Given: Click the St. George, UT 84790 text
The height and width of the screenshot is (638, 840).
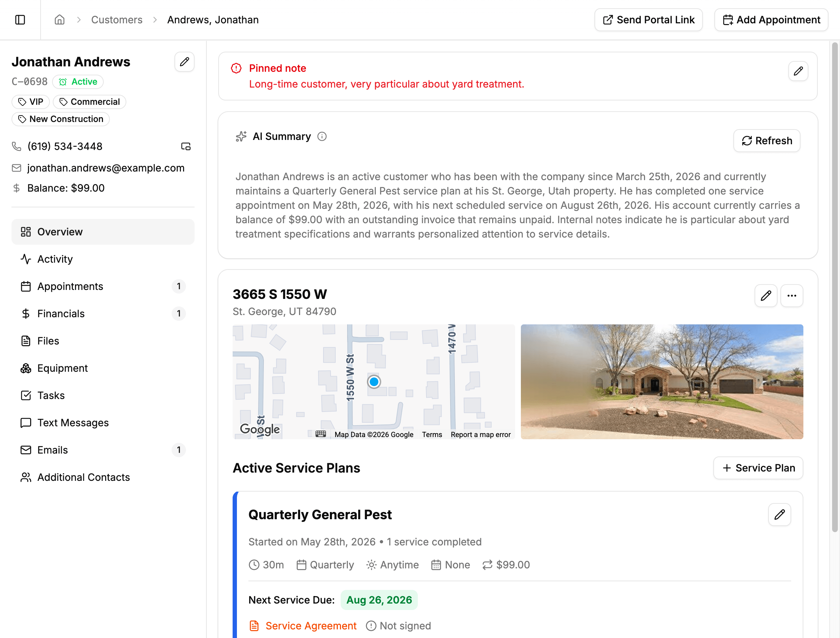Looking at the screenshot, I should tap(285, 311).
